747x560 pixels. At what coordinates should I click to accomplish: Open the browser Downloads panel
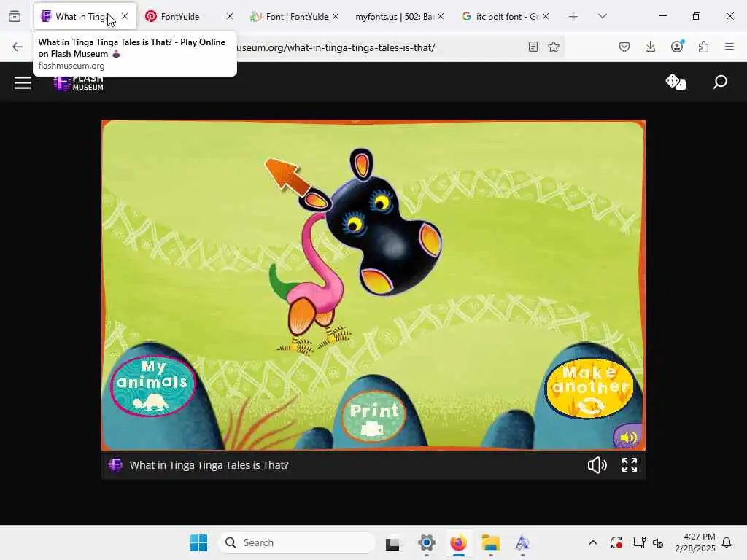(650, 47)
